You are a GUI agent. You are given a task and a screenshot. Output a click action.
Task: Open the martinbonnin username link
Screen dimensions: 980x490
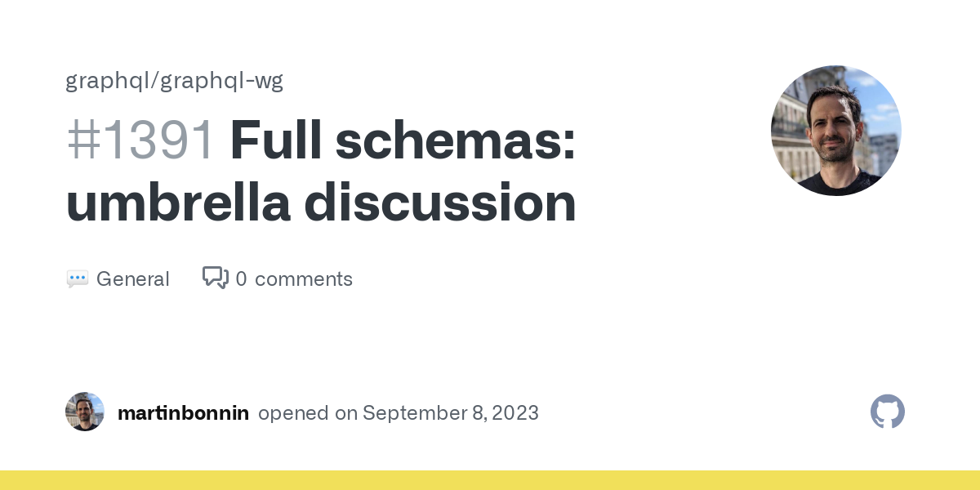[x=183, y=412]
